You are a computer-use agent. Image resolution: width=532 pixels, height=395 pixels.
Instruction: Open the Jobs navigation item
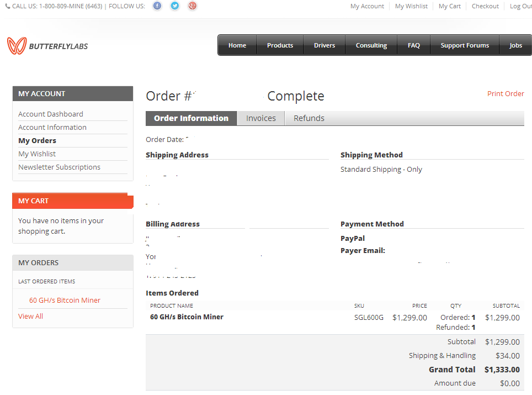pos(515,45)
